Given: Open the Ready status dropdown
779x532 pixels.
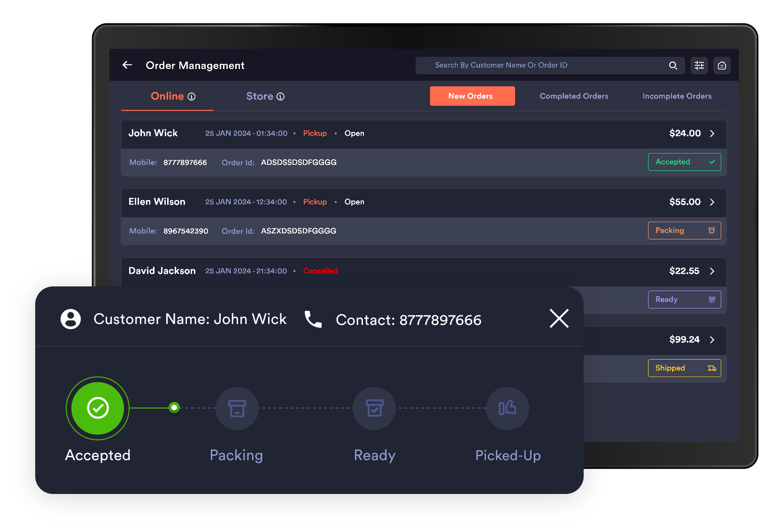Looking at the screenshot, I should (684, 300).
